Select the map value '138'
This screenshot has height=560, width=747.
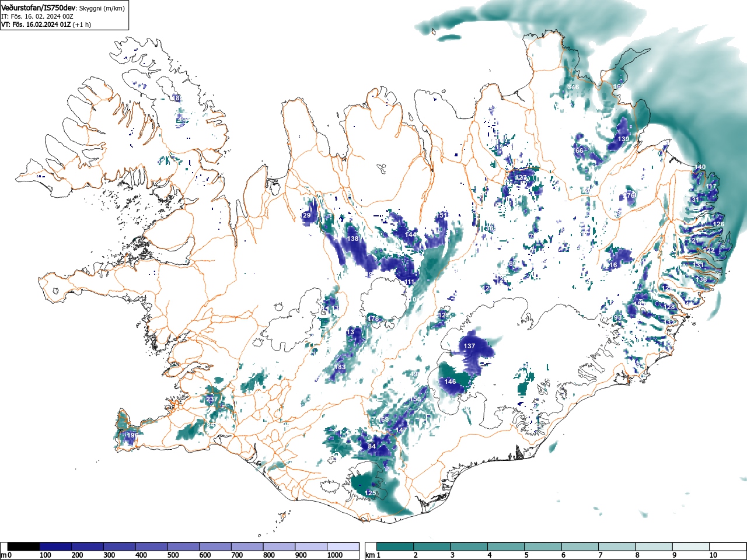click(x=353, y=239)
